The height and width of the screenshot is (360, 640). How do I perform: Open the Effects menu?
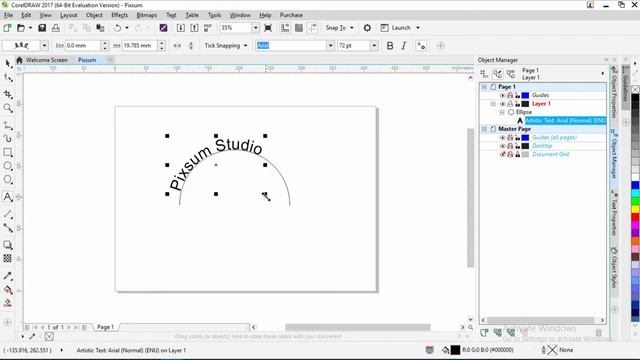120,15
